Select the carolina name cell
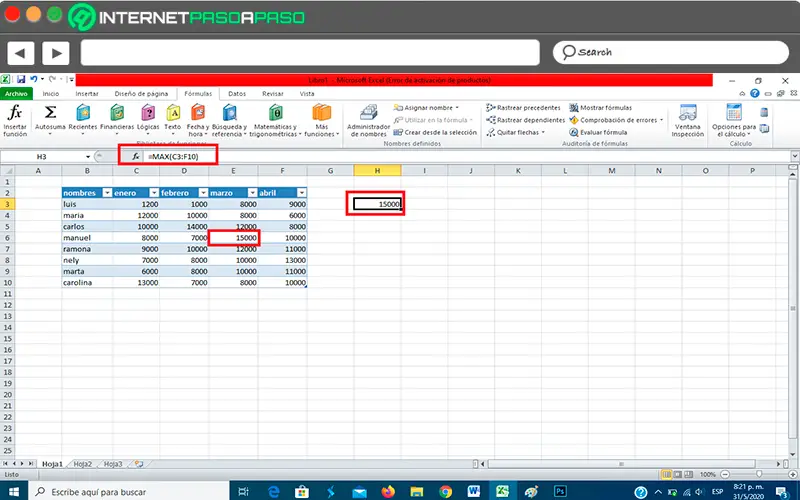Image resolution: width=800 pixels, height=500 pixels. pos(87,283)
